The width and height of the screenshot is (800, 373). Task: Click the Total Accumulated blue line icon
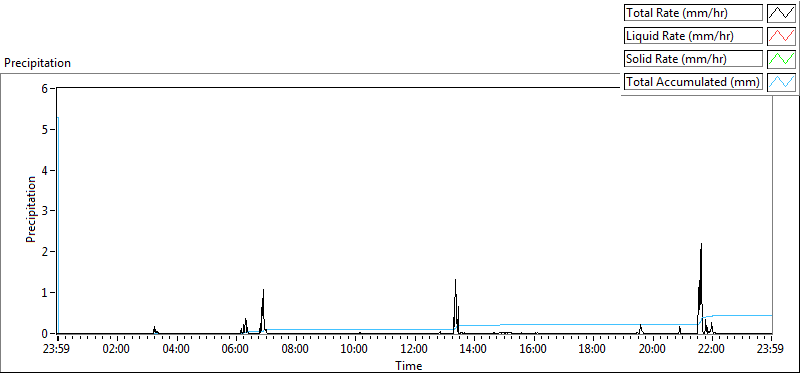781,82
